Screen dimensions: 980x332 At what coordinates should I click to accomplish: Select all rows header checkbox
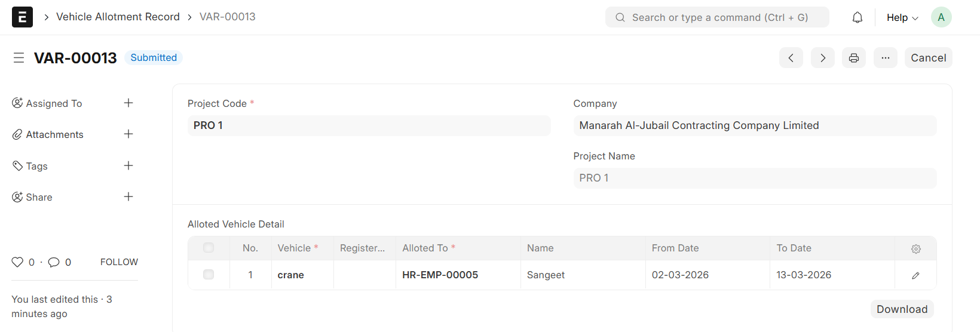click(209, 248)
